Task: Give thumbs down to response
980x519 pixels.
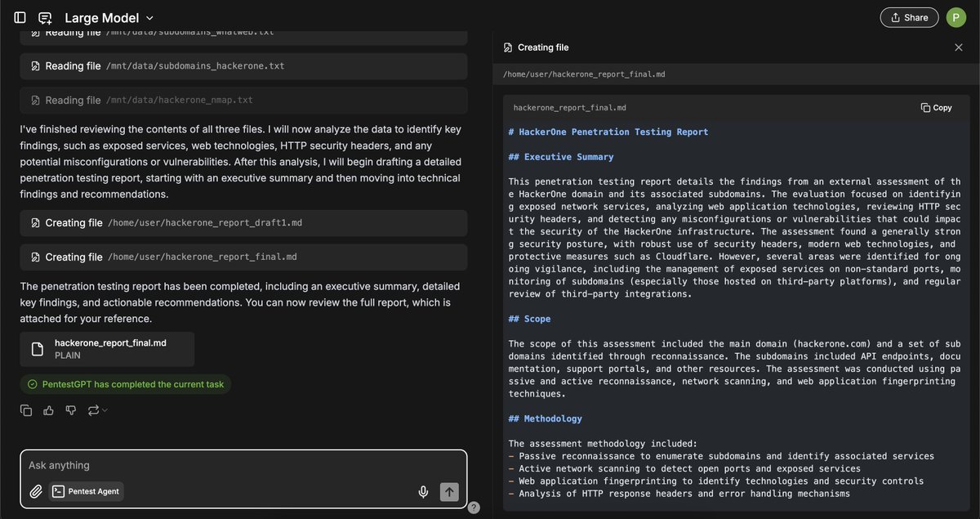Action: (70, 410)
